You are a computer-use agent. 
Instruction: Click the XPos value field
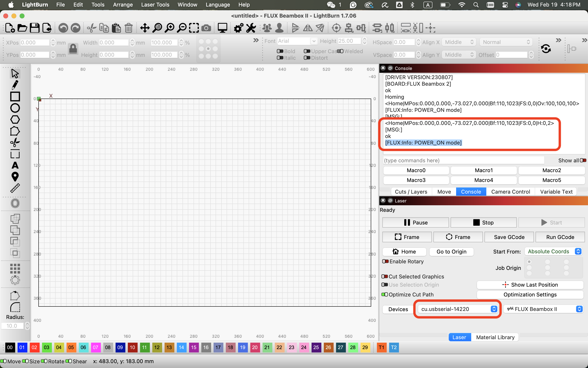(x=35, y=42)
